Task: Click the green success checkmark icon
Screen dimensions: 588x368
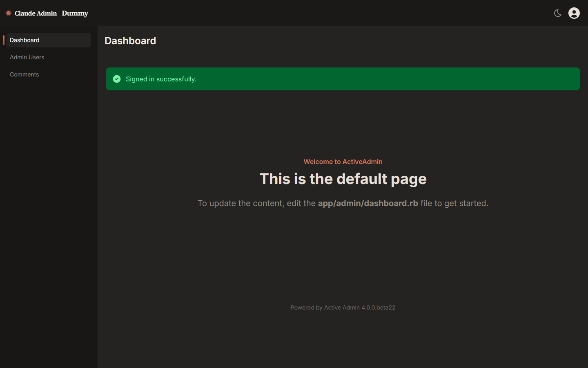Action: (x=117, y=79)
